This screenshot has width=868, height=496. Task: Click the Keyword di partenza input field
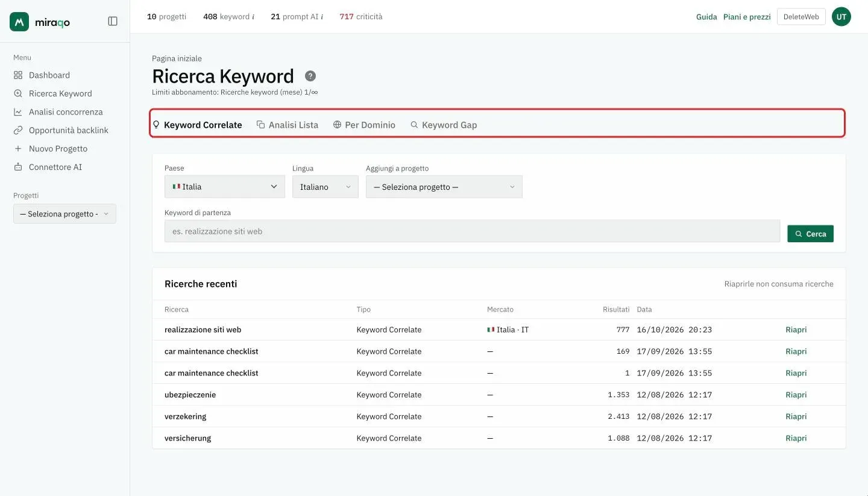point(473,231)
